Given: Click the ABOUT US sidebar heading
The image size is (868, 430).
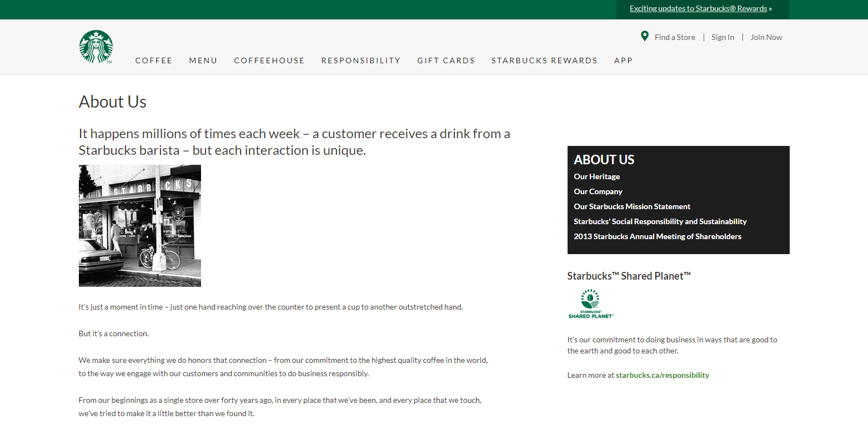Looking at the screenshot, I should tap(604, 160).
